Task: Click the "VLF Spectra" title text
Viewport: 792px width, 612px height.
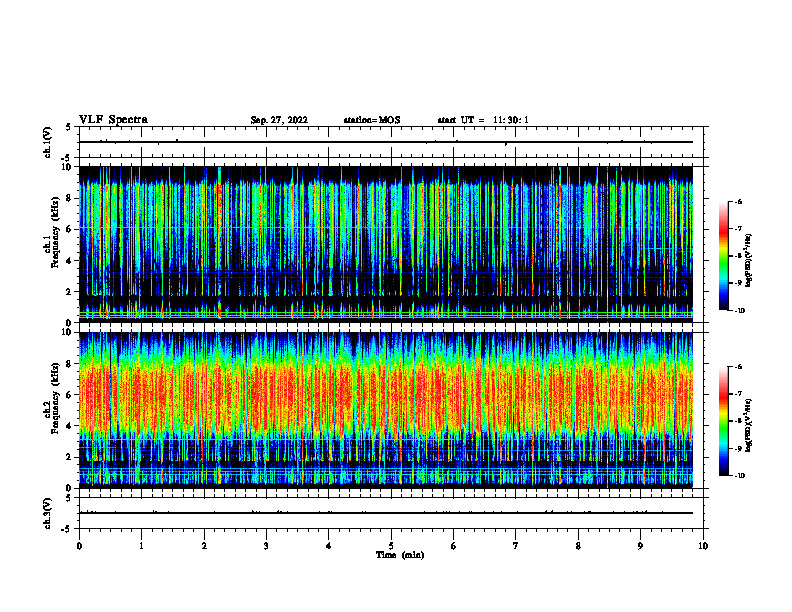Action: tap(113, 120)
